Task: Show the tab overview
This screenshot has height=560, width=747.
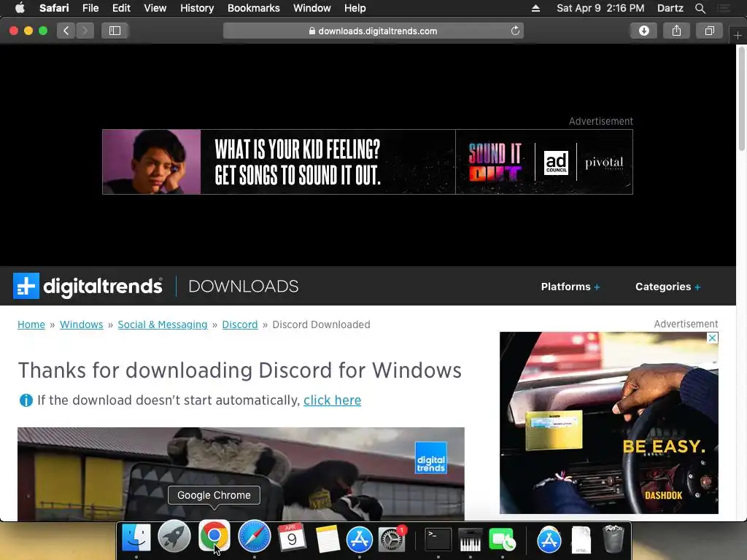Action: click(709, 31)
